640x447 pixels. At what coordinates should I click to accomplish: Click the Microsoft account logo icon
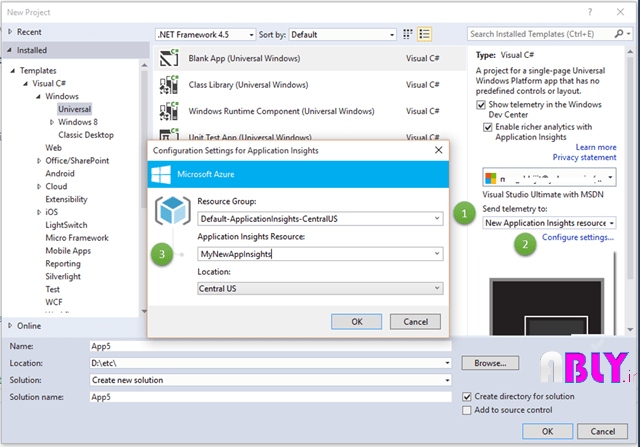[490, 178]
